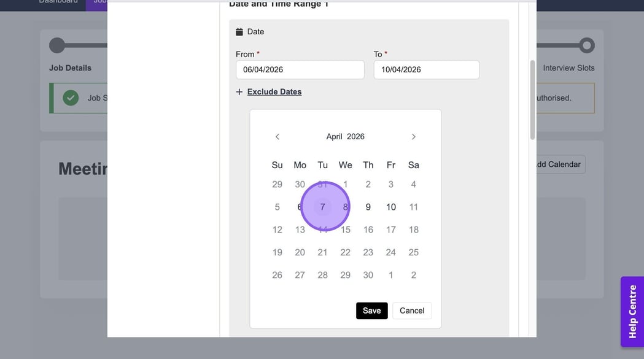Click the From date field

point(300,70)
